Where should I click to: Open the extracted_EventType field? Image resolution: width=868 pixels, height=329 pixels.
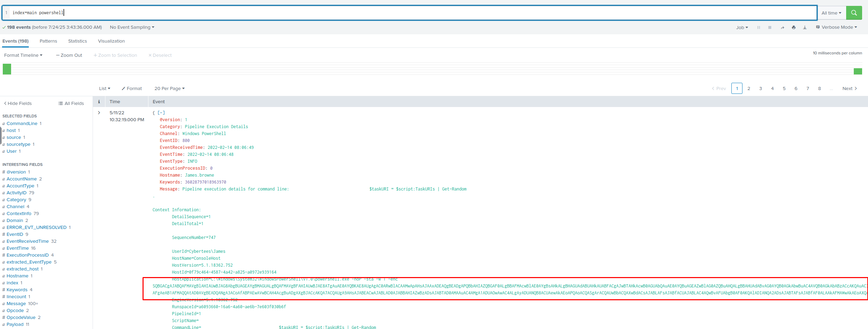29,262
